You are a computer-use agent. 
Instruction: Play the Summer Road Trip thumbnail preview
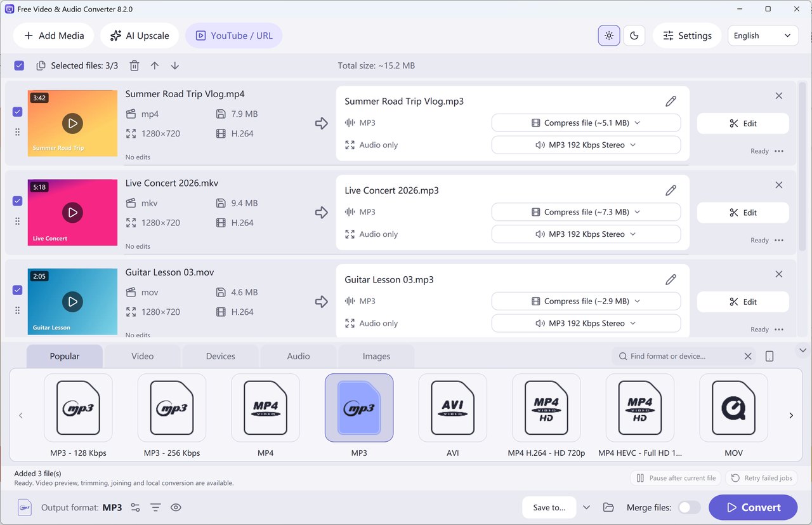(x=72, y=123)
